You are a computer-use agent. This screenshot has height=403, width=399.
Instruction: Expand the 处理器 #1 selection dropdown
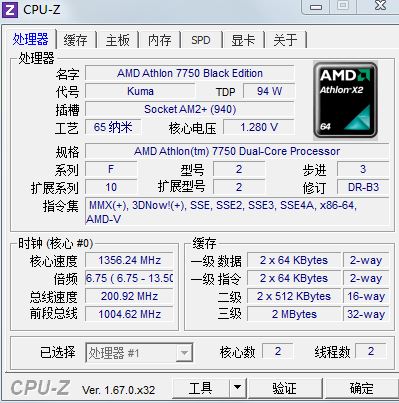coord(184,352)
